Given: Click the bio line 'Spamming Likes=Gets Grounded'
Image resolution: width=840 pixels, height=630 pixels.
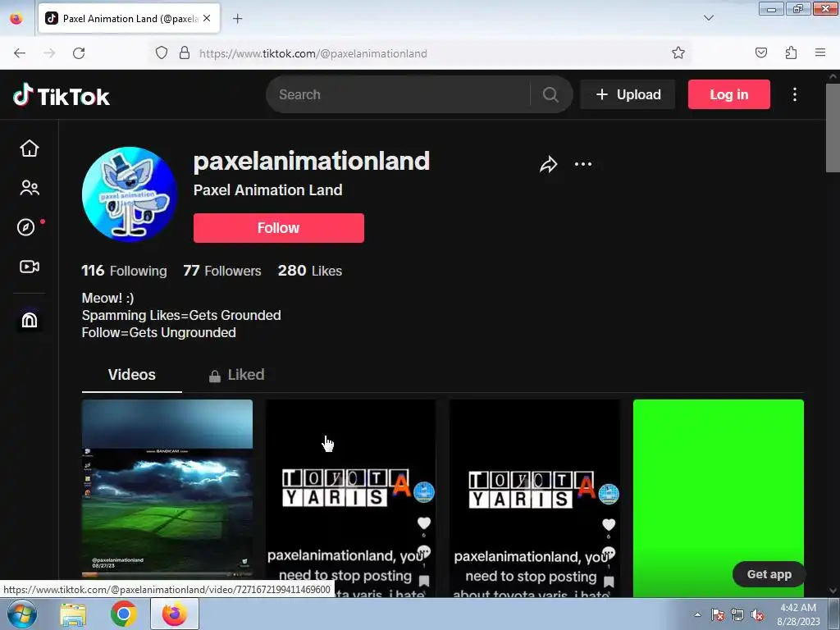Looking at the screenshot, I should [x=181, y=315].
